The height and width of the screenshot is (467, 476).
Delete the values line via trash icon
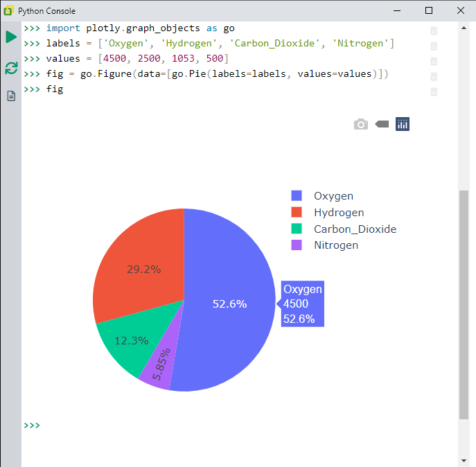(x=434, y=62)
